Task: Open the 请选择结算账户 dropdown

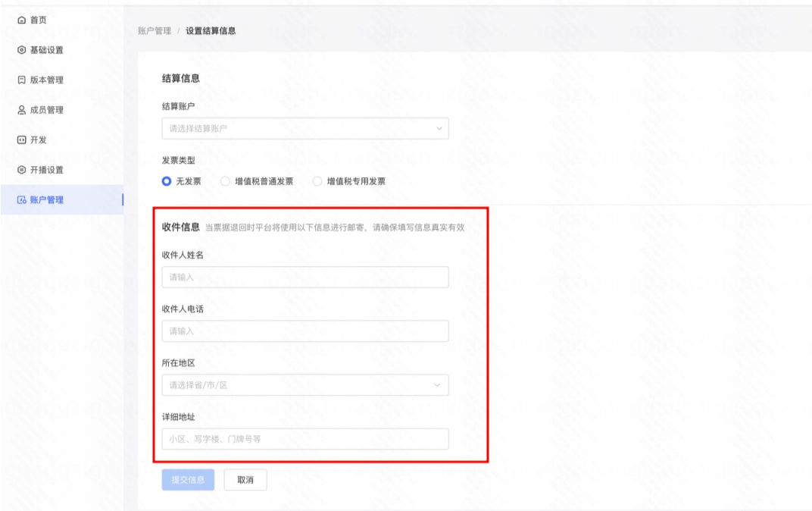Action: [305, 129]
